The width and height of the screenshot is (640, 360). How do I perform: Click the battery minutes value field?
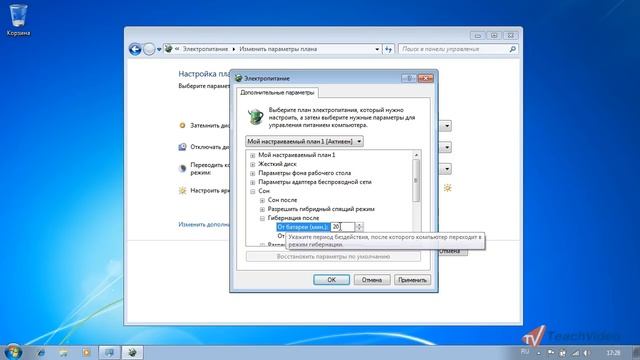342,227
